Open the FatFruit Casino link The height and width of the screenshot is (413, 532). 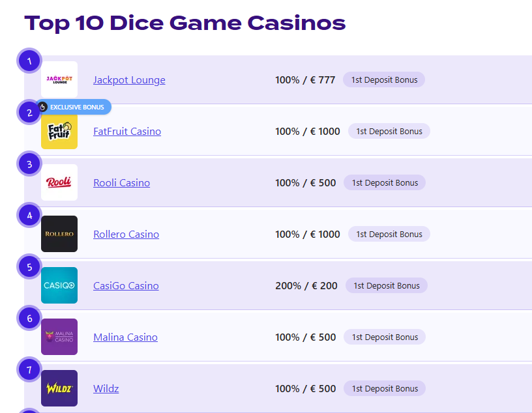pyautogui.click(x=127, y=132)
